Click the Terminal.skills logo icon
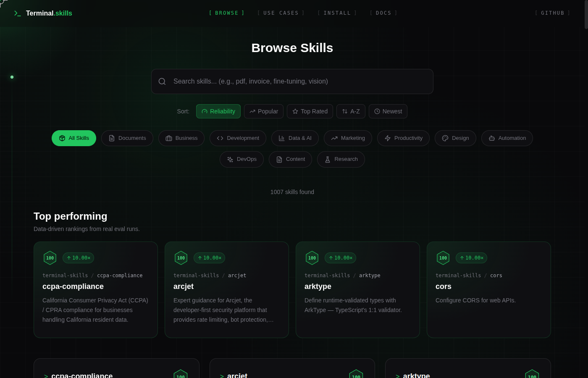Screen dimensions: 588x378 [x=17, y=13]
